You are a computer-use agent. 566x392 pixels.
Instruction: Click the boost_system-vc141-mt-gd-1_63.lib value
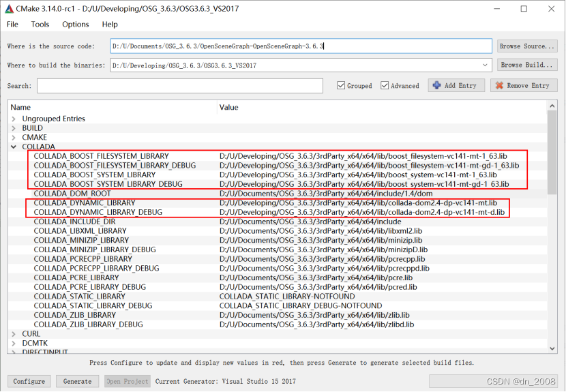pos(364,184)
